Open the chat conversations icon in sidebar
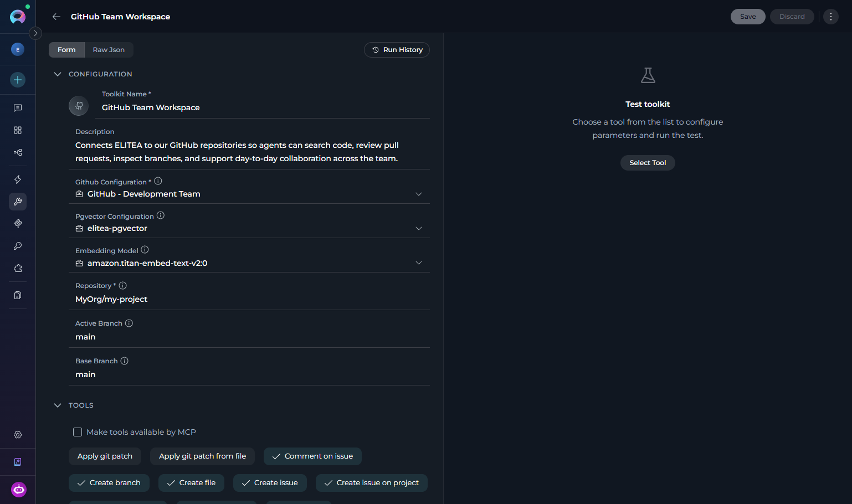The height and width of the screenshot is (504, 852). (x=18, y=108)
